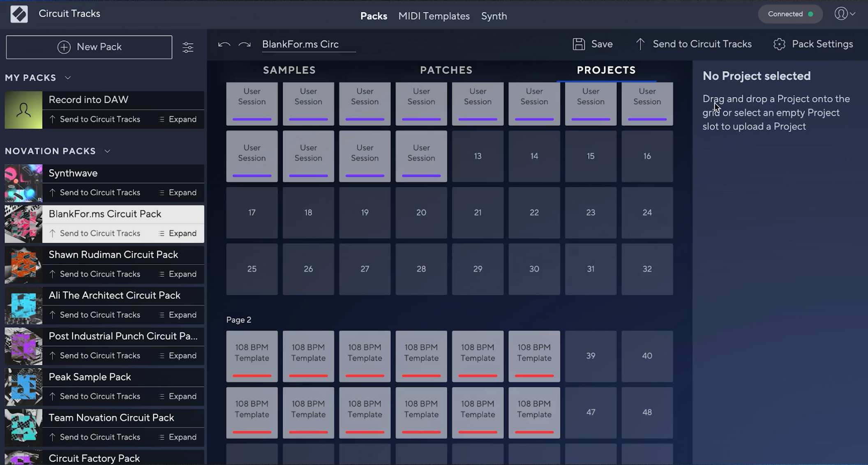Click the Novation Components logo icon
This screenshot has height=465, width=868.
pyautogui.click(x=19, y=14)
